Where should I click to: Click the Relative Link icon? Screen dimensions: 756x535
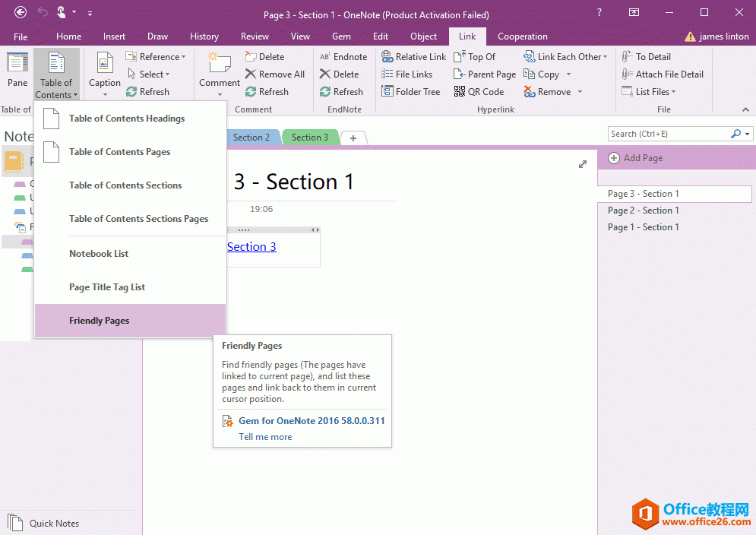[x=387, y=57]
